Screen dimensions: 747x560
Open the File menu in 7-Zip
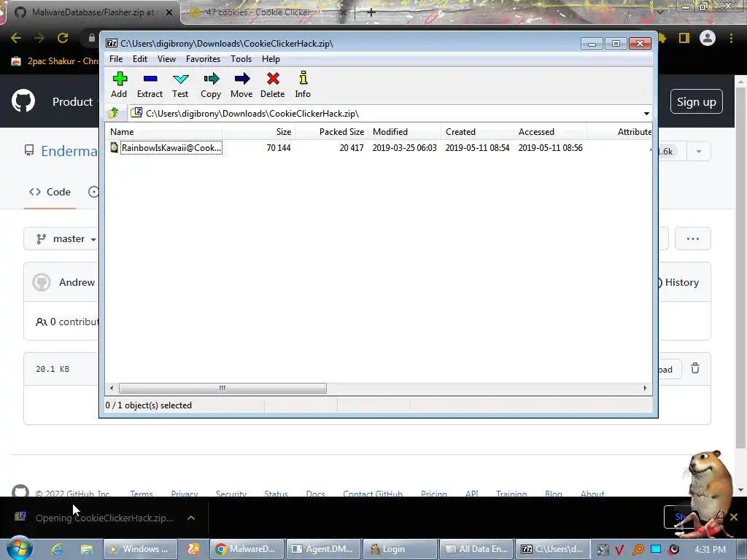click(x=116, y=59)
